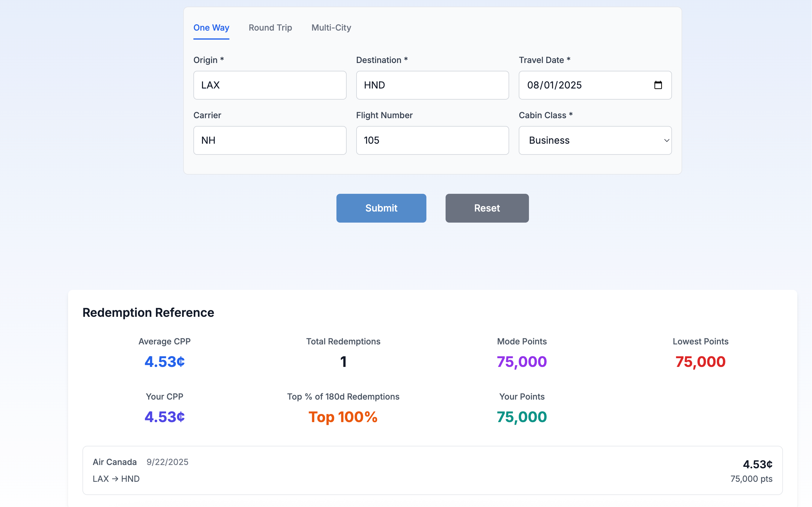812x507 pixels.
Task: Click the Your Points 75,000 value
Action: tap(521, 417)
